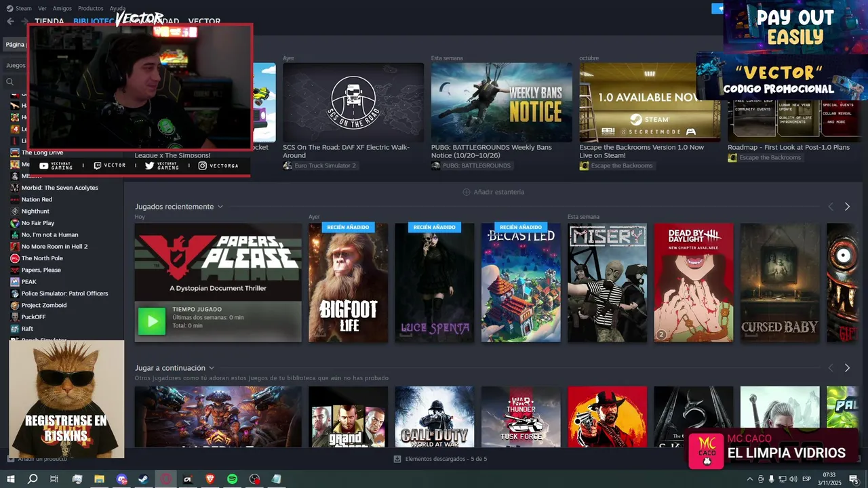
Task: Expand the Jugados recientemente shelf dropdown
Action: [x=220, y=207]
